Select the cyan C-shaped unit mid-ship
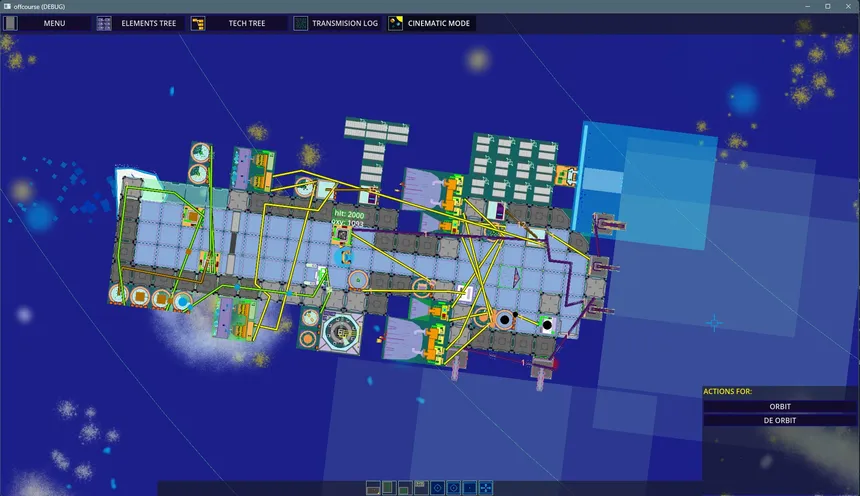Image resolution: width=860 pixels, height=496 pixels. (x=344, y=256)
